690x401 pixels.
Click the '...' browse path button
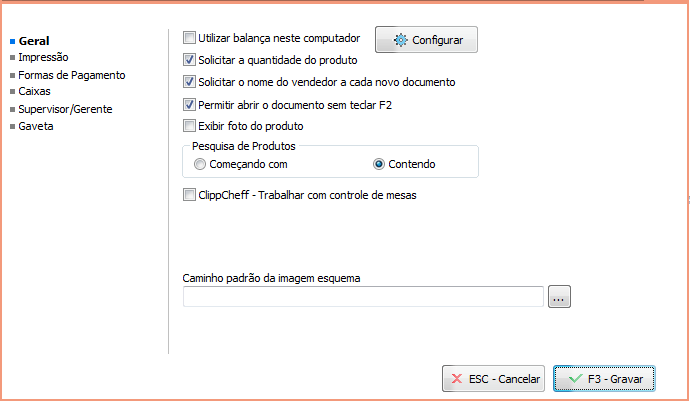click(559, 296)
